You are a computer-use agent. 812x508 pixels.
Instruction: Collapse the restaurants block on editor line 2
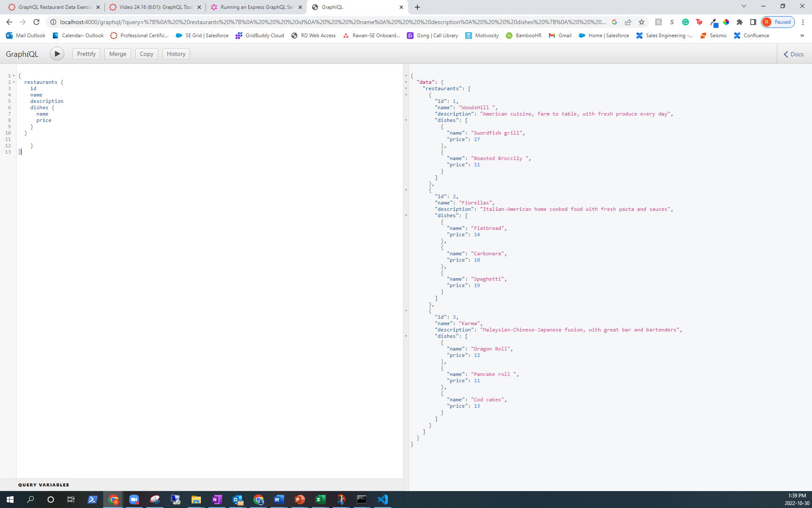click(14, 82)
